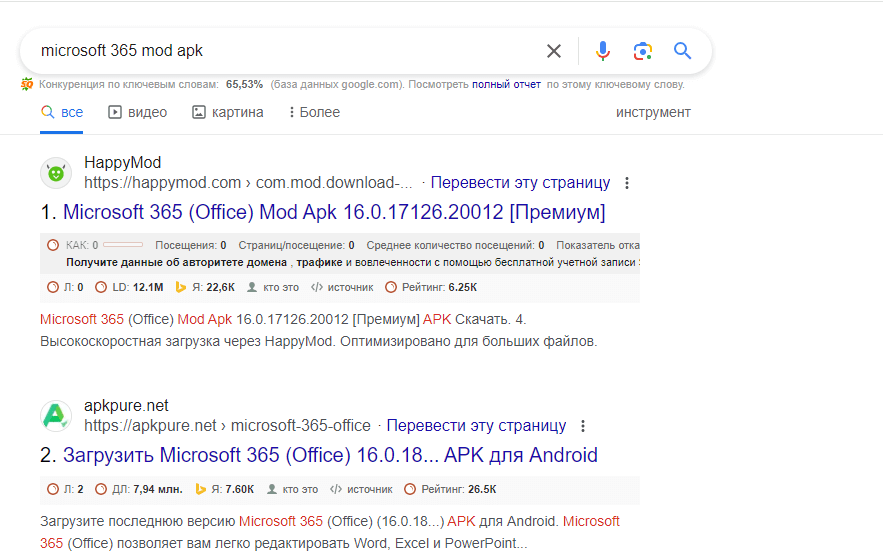
Task: Open the Microsoft 365 Mod Apk HappyMod result
Action: click(x=334, y=213)
